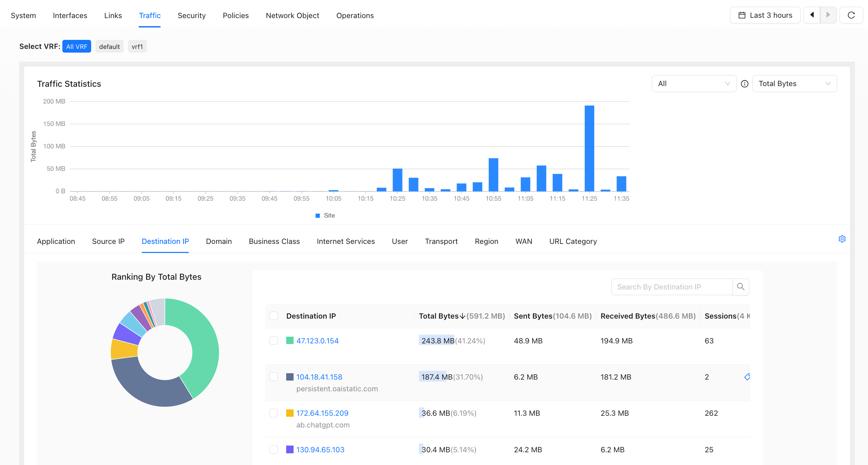Click the info icon beside All dropdown

[x=744, y=84]
